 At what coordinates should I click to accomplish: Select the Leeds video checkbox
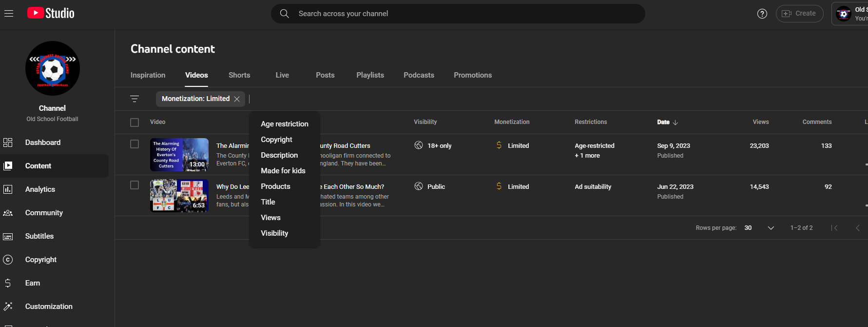pyautogui.click(x=135, y=185)
